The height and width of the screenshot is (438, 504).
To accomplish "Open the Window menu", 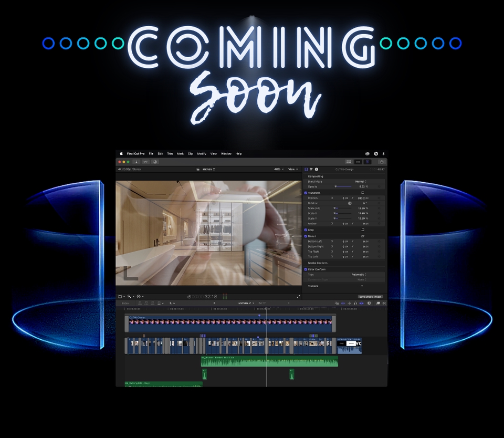I will click(226, 154).
